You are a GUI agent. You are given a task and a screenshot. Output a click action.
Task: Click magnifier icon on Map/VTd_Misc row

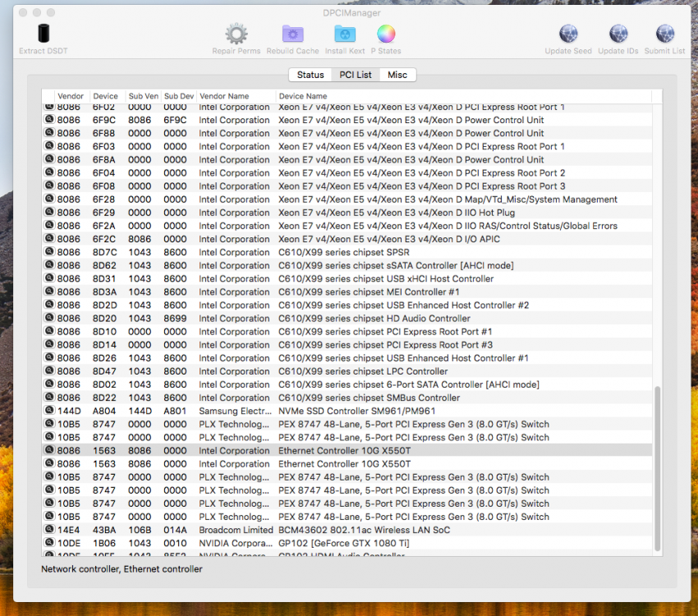[49, 199]
